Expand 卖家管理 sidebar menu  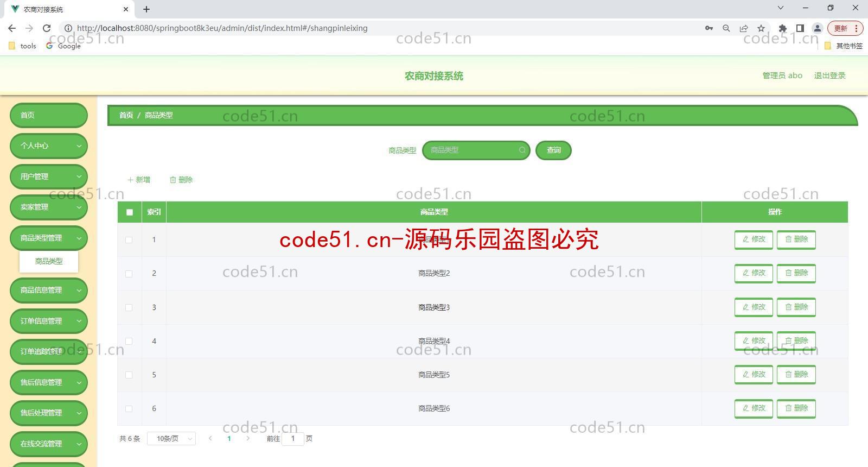49,207
